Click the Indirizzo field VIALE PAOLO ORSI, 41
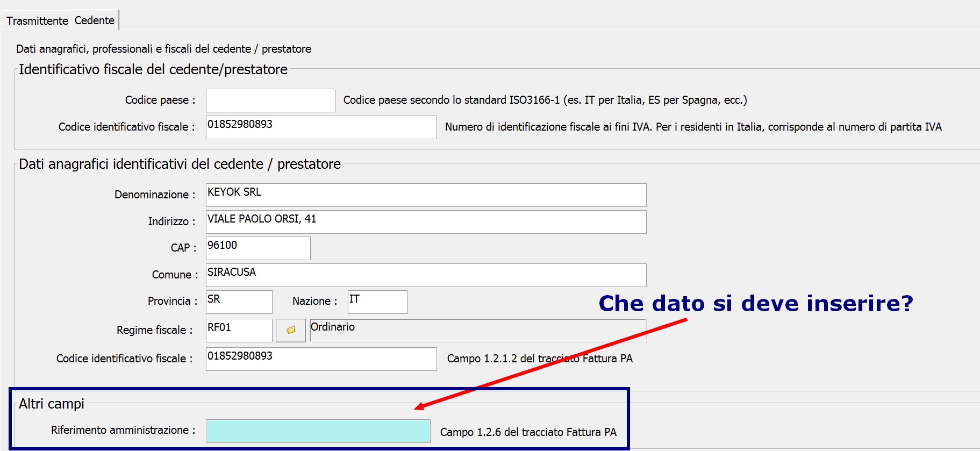 tap(426, 222)
